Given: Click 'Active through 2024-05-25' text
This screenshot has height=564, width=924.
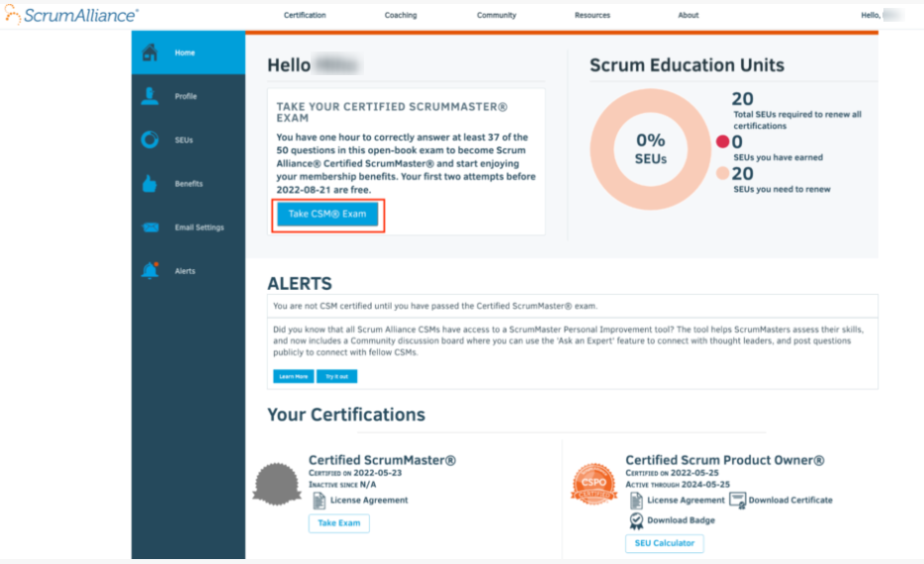Looking at the screenshot, I should (x=677, y=485).
